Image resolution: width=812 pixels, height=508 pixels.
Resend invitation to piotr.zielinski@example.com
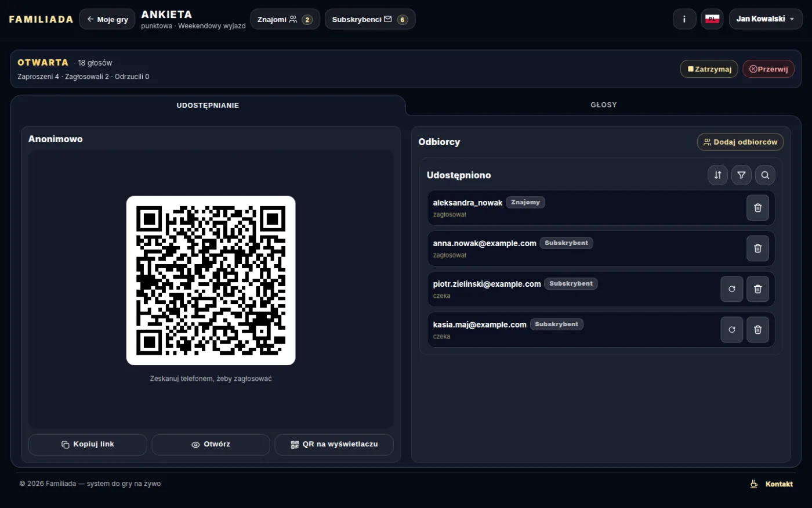(x=732, y=289)
